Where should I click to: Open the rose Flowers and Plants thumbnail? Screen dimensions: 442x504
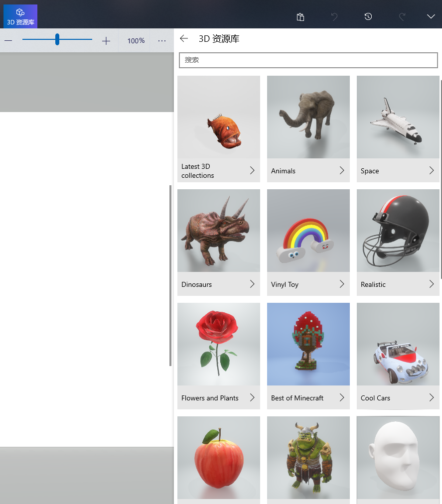point(218,344)
